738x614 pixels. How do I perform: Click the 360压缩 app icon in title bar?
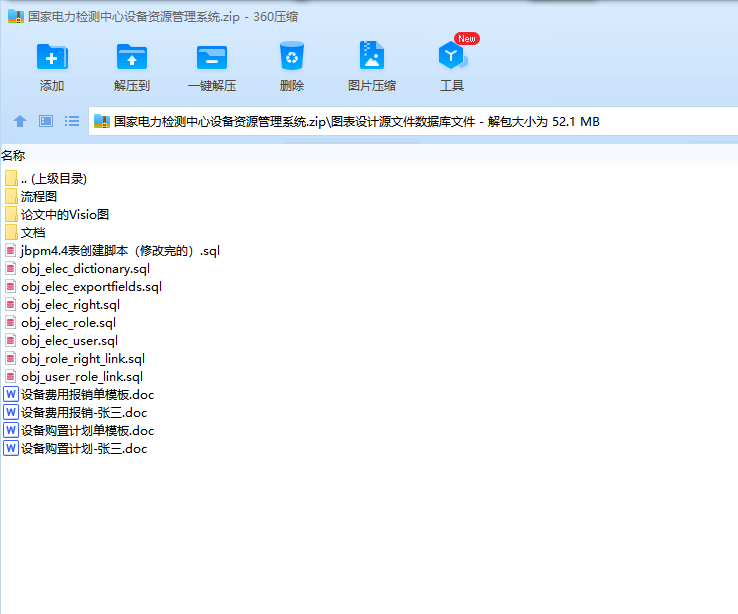click(x=16, y=16)
